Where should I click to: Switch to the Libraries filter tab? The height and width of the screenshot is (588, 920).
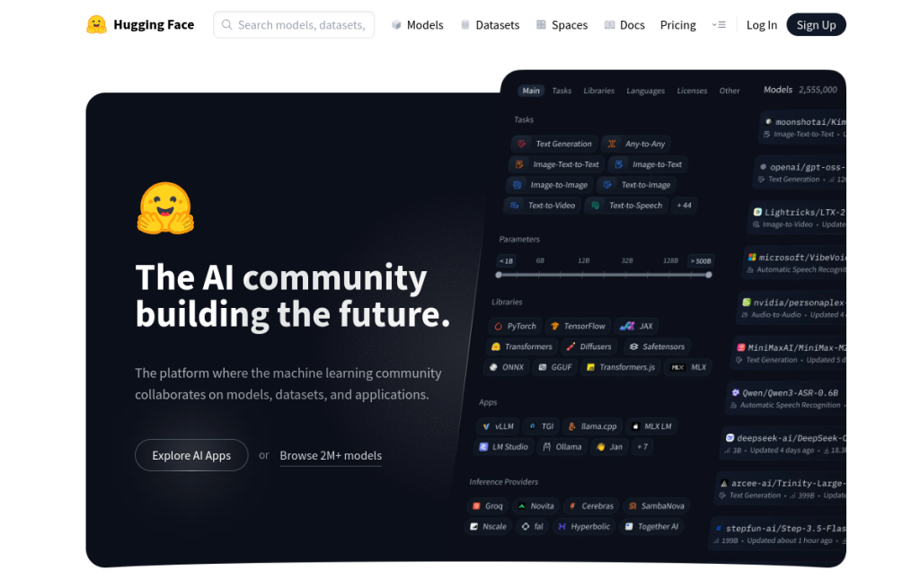pyautogui.click(x=598, y=91)
